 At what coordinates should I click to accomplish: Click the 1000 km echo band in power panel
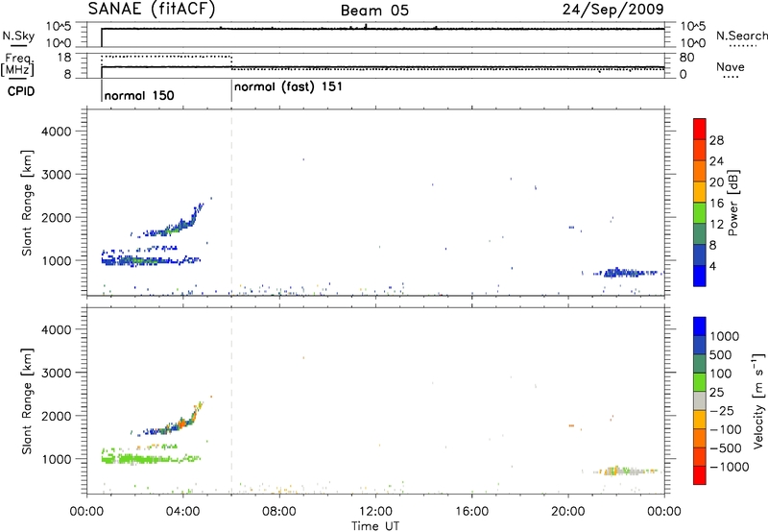pos(151,260)
